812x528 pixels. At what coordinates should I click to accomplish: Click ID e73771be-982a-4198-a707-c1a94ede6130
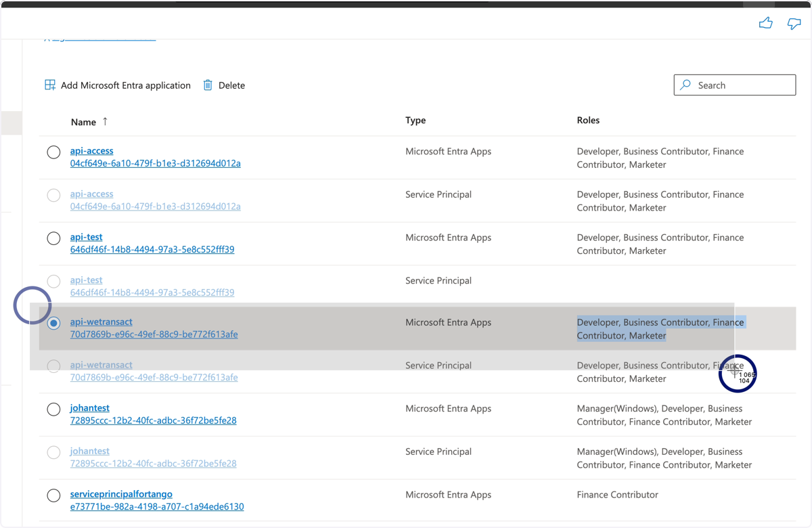click(157, 506)
